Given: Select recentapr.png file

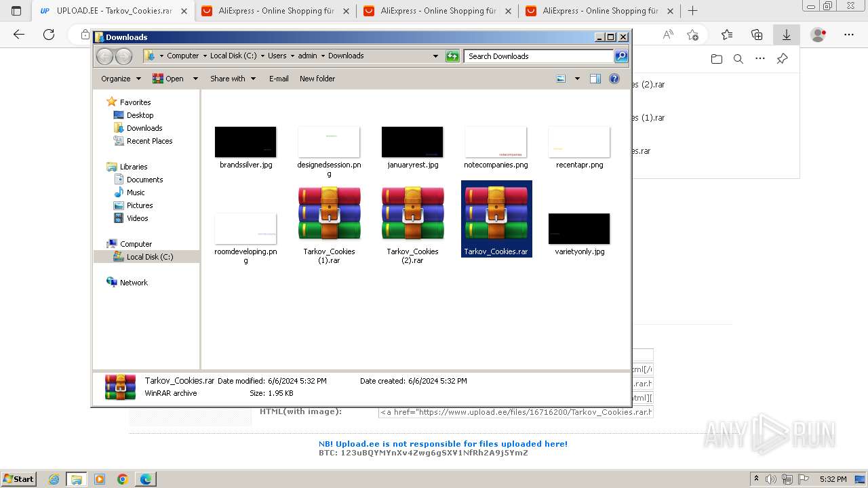Looking at the screenshot, I should 579,147.
